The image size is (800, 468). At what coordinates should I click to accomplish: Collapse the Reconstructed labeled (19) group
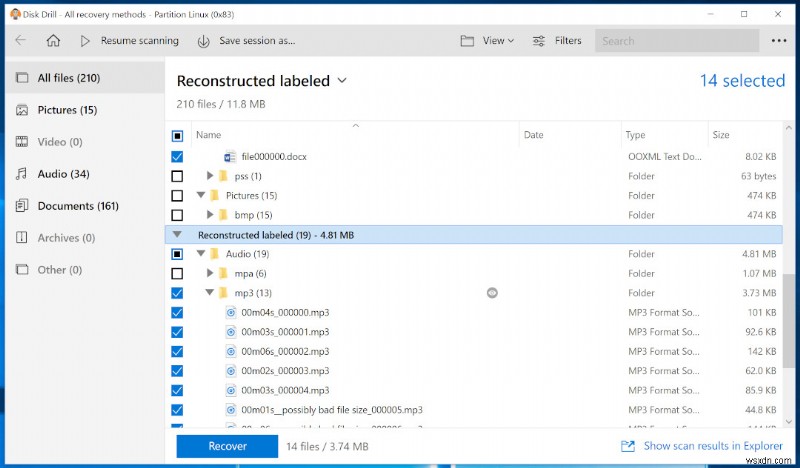[178, 234]
